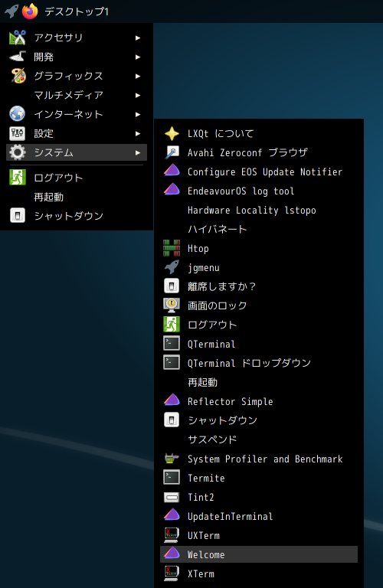Click the "Reflector Simple" label text
The width and height of the screenshot is (383, 588).
(x=231, y=402)
